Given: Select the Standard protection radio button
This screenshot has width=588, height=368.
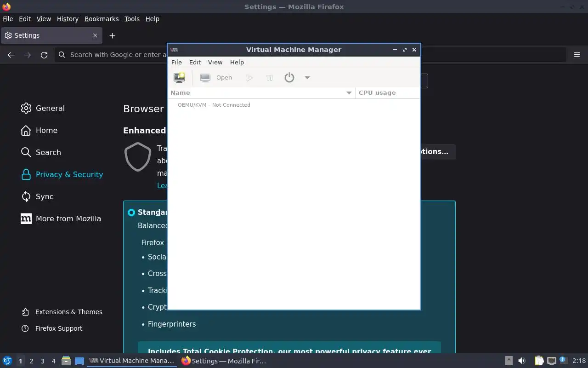Looking at the screenshot, I should [131, 213].
